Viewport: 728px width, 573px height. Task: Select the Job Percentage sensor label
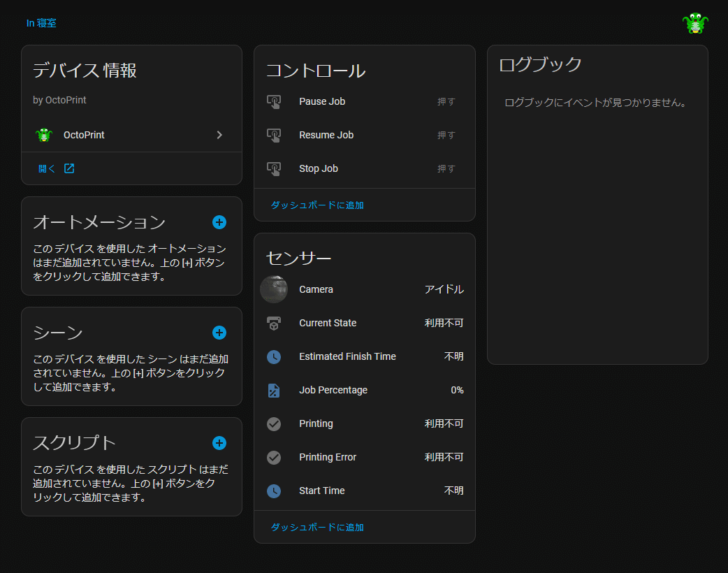tap(333, 390)
